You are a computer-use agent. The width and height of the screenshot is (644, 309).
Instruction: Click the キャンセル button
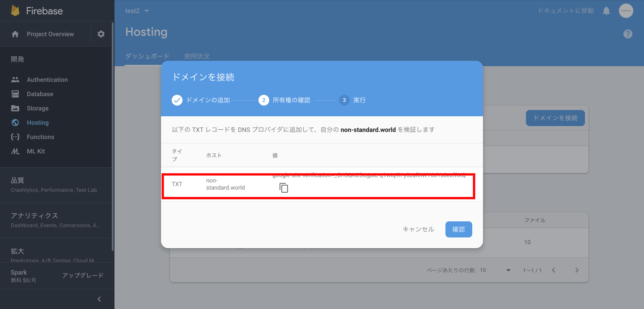click(418, 229)
